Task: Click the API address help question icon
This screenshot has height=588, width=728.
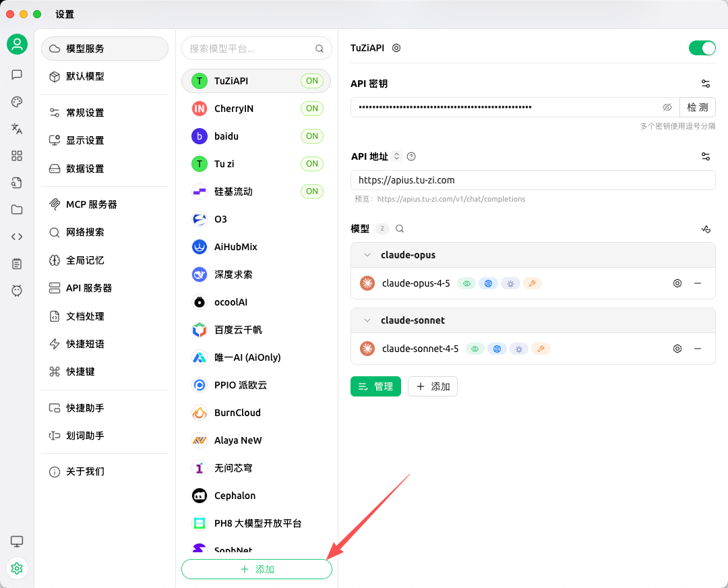Action: click(411, 156)
